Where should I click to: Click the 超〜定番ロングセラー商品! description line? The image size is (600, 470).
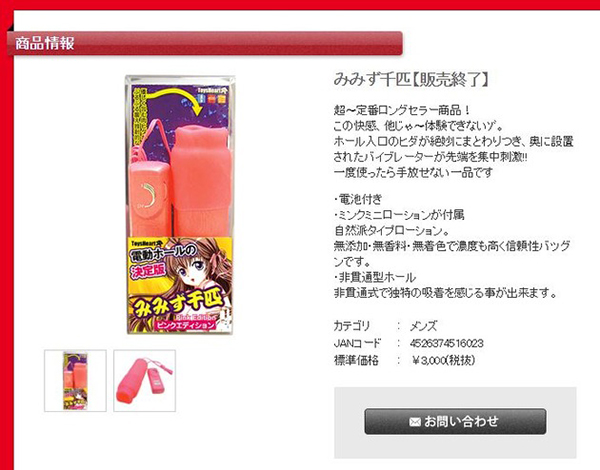402,111
